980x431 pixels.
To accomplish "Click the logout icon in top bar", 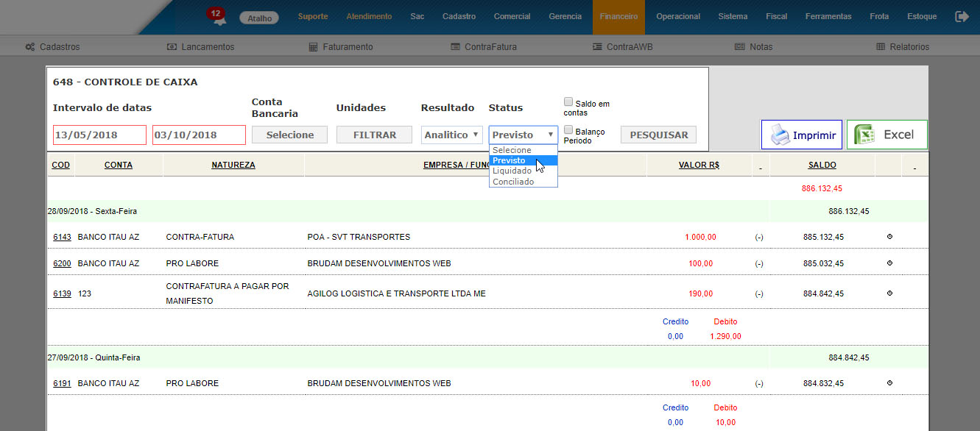I will (x=962, y=16).
